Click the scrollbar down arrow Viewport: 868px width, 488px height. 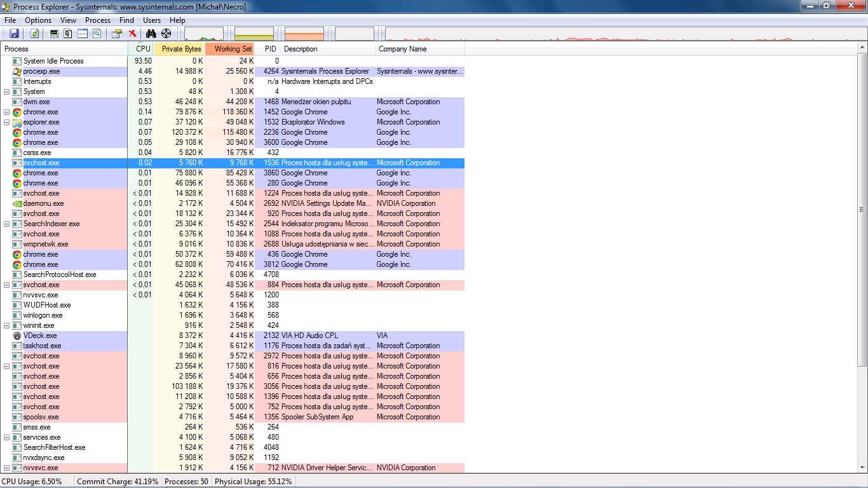862,467
